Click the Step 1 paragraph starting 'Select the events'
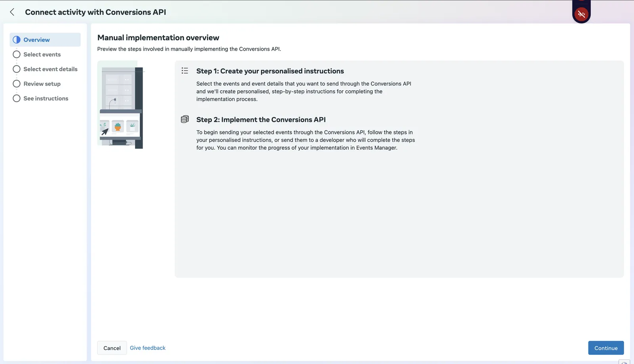Image resolution: width=634 pixels, height=364 pixels. point(304,91)
